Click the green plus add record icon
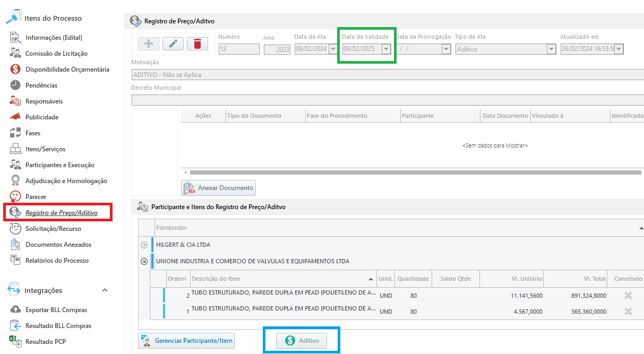Screen dimensions: 644x354 click(x=149, y=44)
